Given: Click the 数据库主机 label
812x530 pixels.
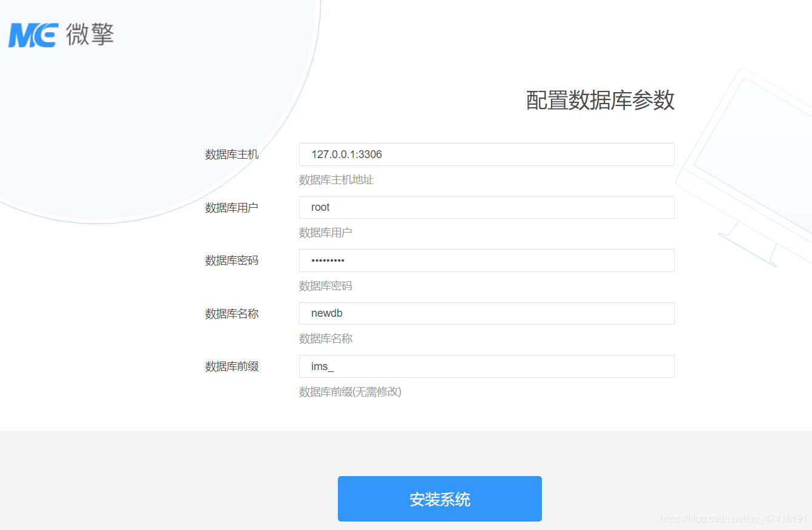Looking at the screenshot, I should tap(232, 154).
